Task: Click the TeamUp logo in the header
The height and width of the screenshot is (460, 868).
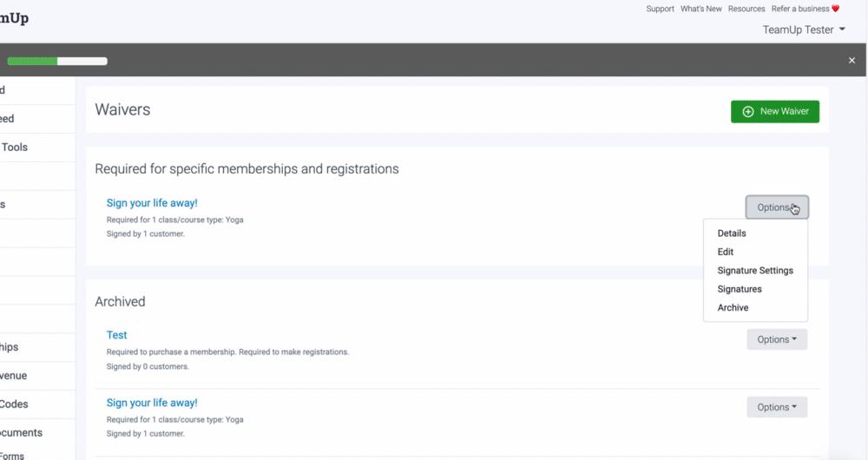Action: (x=13, y=18)
